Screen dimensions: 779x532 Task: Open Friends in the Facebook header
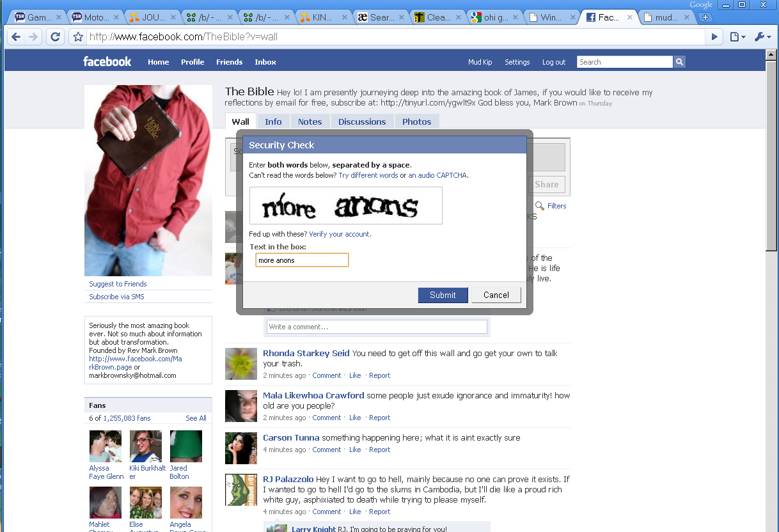[x=229, y=62]
